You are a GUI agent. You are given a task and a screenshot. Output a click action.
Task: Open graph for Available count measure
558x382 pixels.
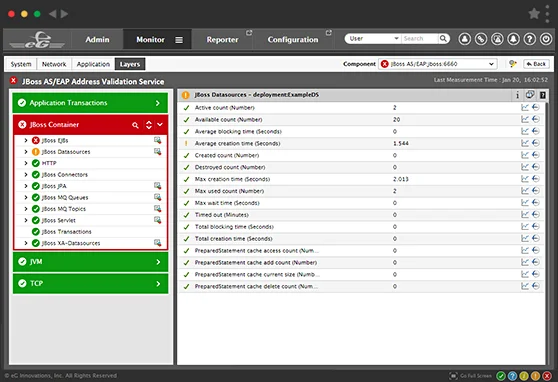coord(525,119)
